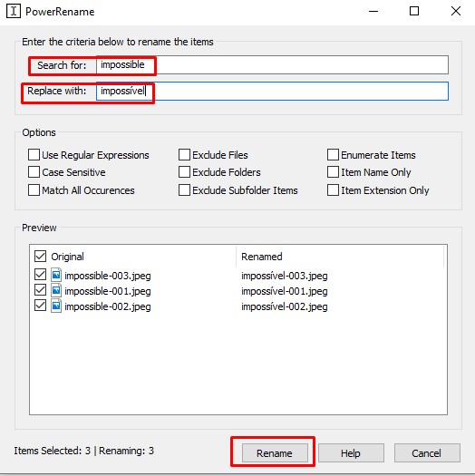Minimize the PowerRename window
The image size is (475, 476).
click(x=373, y=11)
